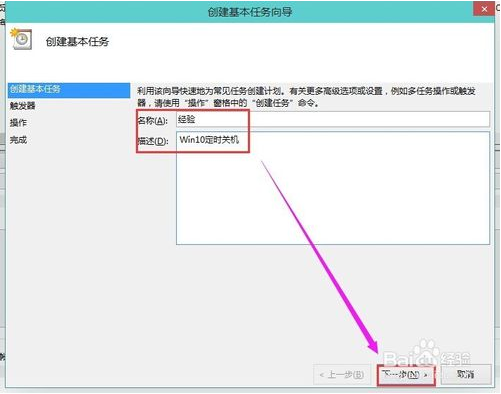Close the 创建基本任务向导 dialog
This screenshot has width=501, height=394.
click(x=484, y=9)
